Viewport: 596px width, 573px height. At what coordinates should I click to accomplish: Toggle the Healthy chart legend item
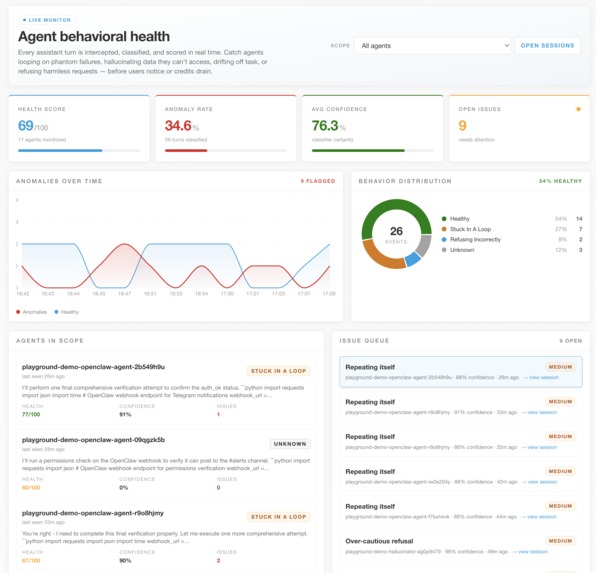pos(67,312)
